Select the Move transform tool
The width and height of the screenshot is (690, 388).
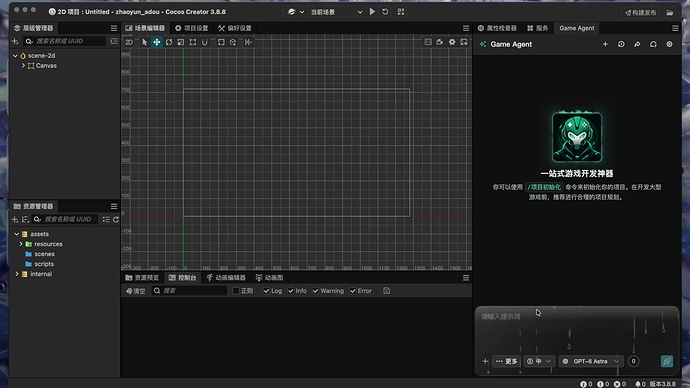(157, 42)
